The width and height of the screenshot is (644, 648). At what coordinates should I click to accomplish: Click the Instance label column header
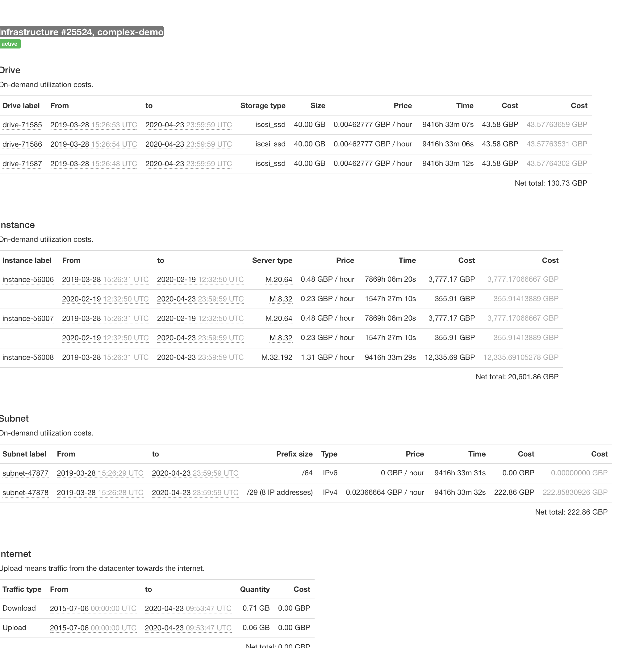27,260
